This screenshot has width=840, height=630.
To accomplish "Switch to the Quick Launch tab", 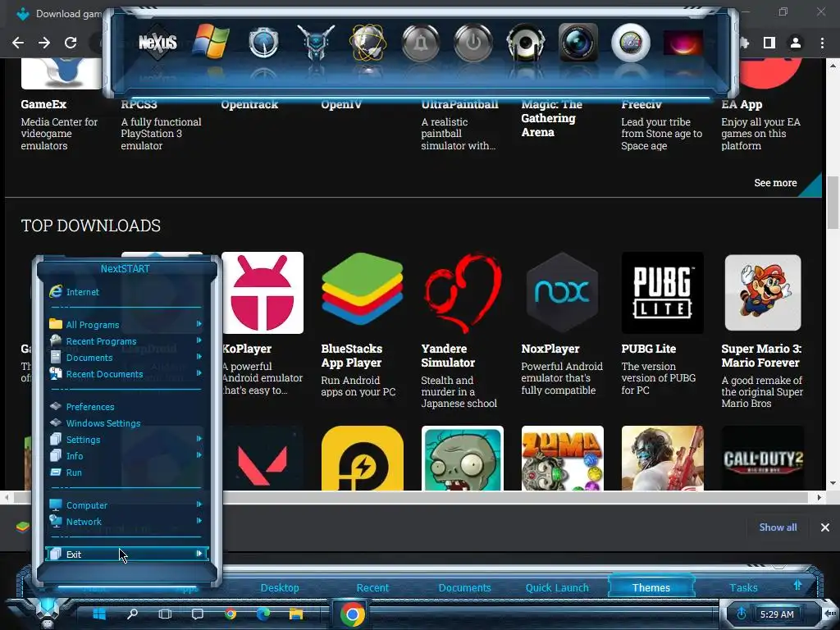I will (557, 587).
